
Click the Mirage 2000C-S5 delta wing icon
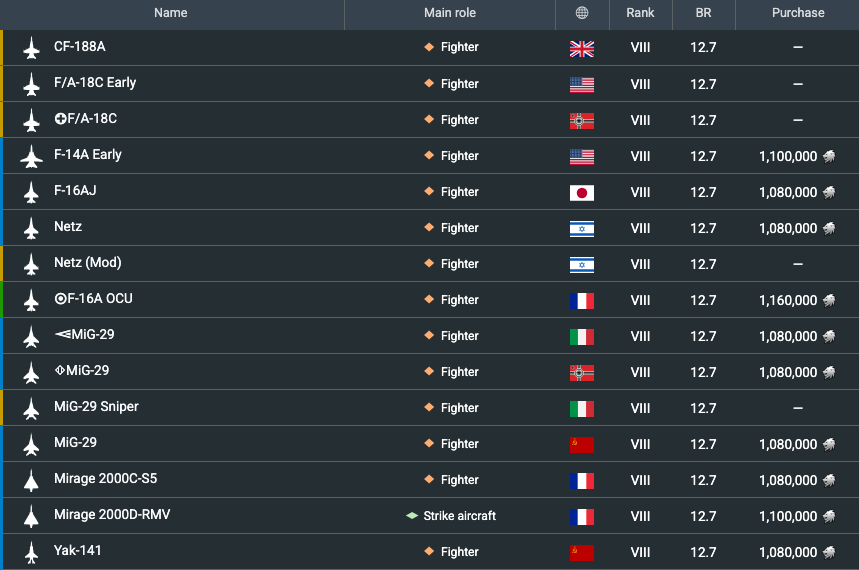31,480
